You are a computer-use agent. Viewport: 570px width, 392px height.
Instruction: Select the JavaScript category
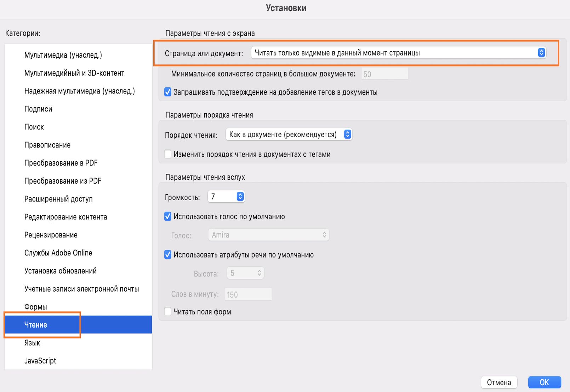pyautogui.click(x=40, y=361)
